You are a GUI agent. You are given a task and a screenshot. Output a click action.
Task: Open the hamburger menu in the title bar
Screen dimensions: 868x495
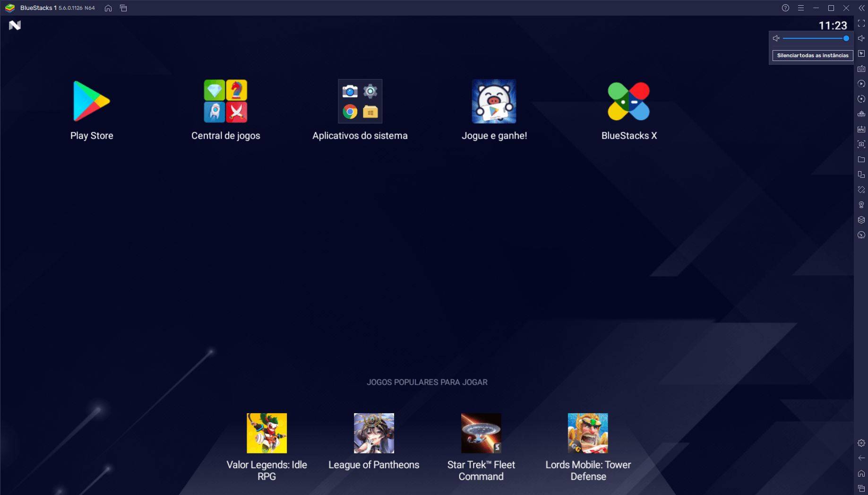(800, 8)
